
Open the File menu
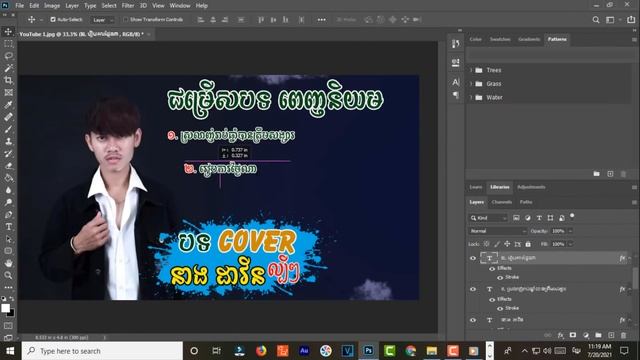coord(20,6)
